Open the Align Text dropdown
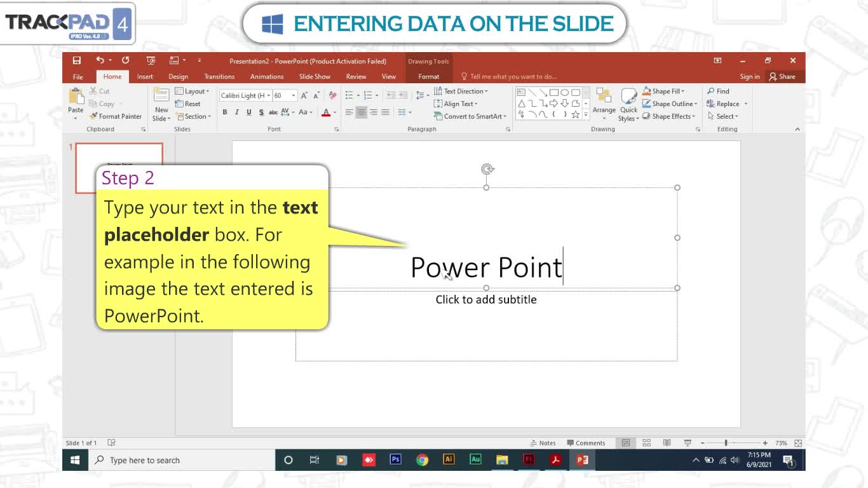 point(456,104)
